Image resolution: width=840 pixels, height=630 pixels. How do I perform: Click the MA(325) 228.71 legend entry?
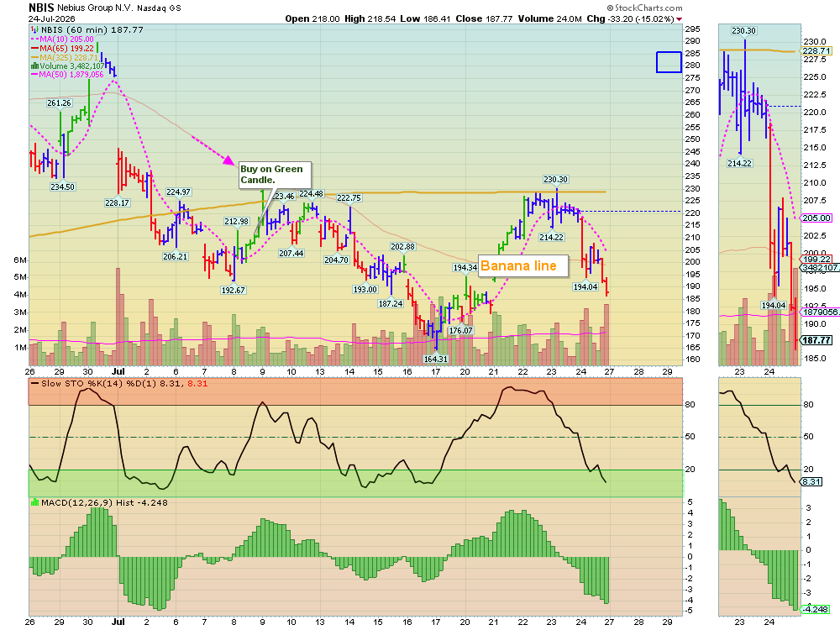click(x=65, y=57)
